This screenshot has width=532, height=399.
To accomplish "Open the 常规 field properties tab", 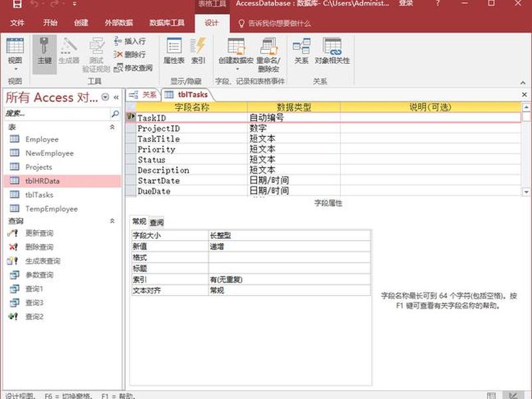I will click(139, 221).
